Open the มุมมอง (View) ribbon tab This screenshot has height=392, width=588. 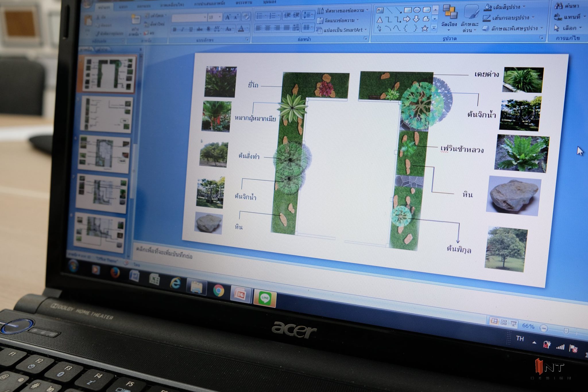tap(270, 2)
